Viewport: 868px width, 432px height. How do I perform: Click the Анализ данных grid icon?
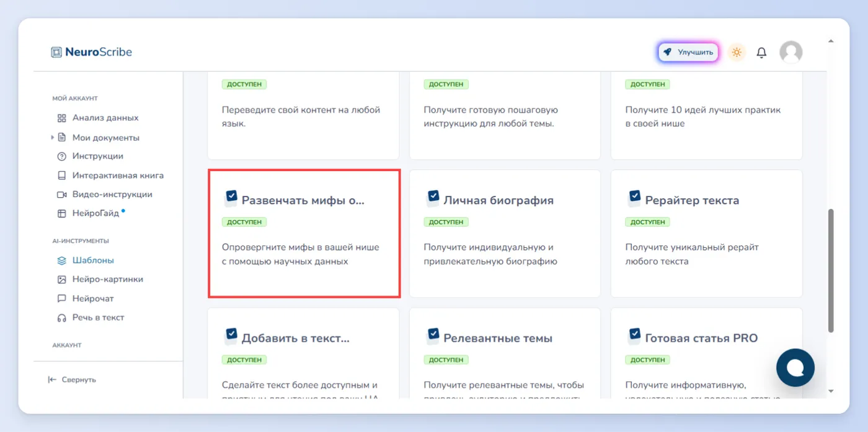tap(61, 118)
